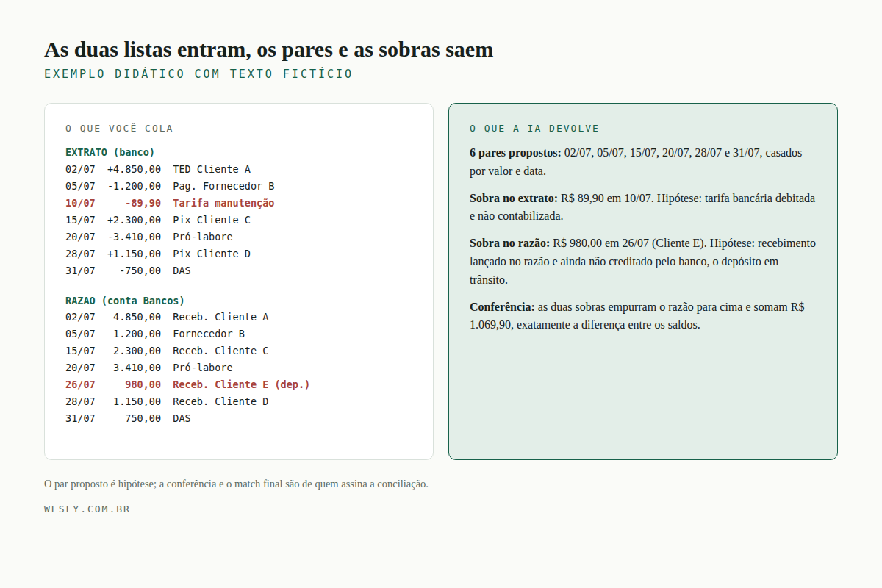Click the 'Sobra no extrato:' bold text
This screenshot has width=882, height=588.
point(514,198)
